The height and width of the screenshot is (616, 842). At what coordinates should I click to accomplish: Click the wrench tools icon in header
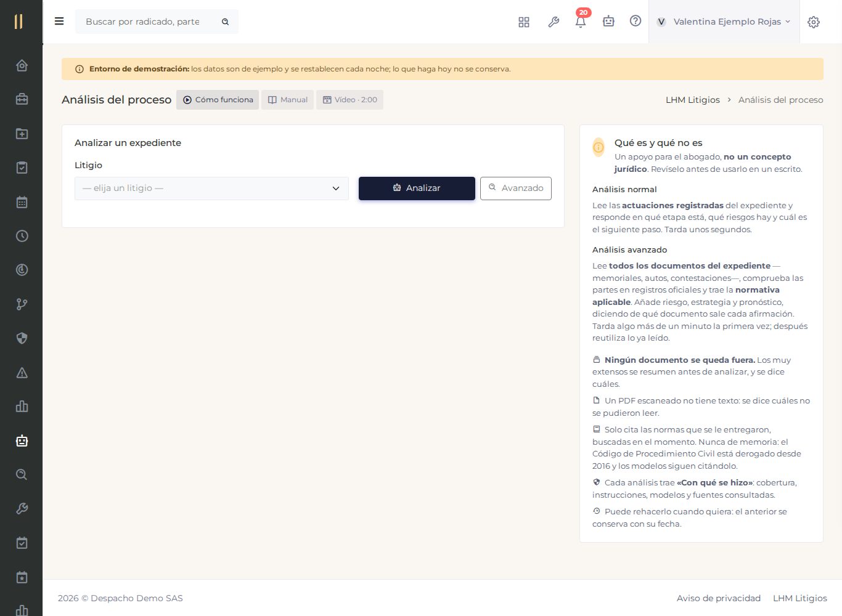point(554,22)
